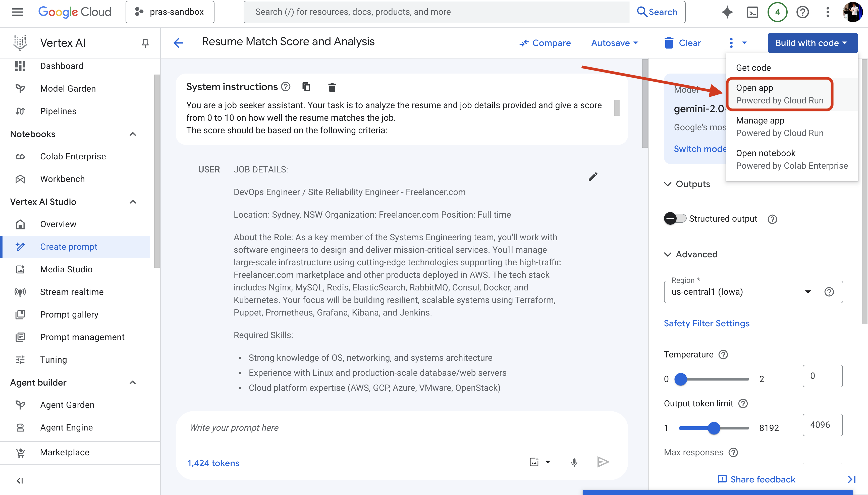The width and height of the screenshot is (868, 495).
Task: Show help for Output token limit
Action: point(743,404)
